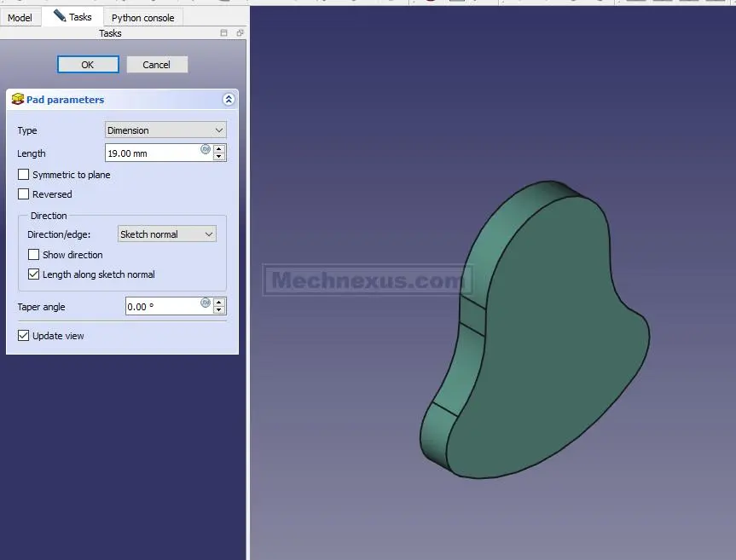The image size is (736, 560).
Task: Enable the Symmetric to plane checkbox
Action: (x=24, y=175)
